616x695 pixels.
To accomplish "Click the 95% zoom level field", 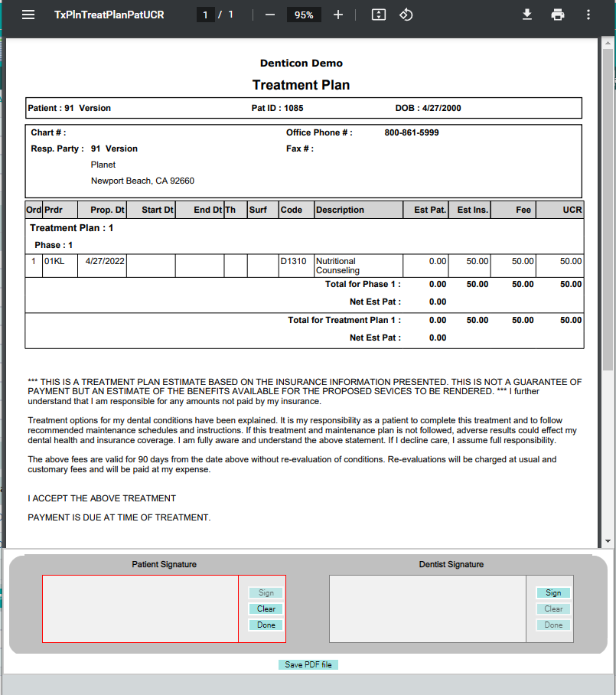I will (x=304, y=15).
